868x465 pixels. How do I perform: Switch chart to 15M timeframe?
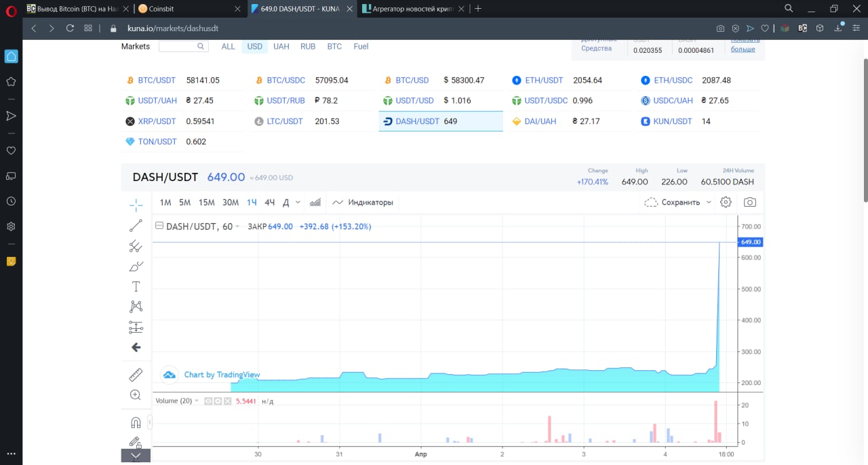206,202
